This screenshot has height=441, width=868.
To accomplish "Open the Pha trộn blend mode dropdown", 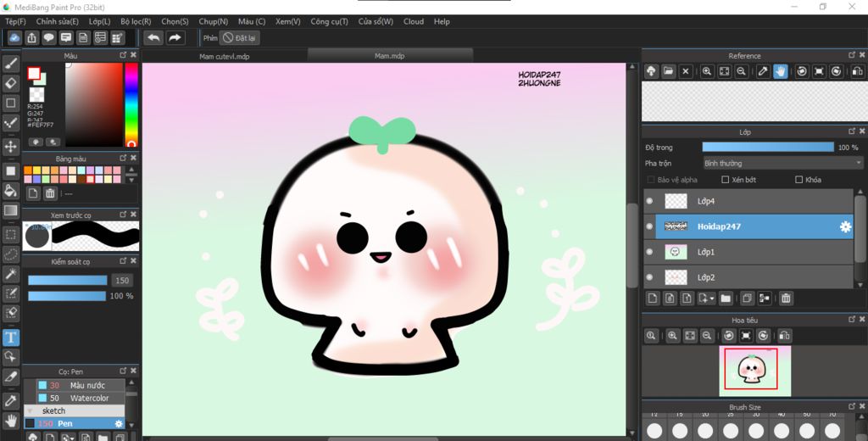I will pyautogui.click(x=782, y=164).
